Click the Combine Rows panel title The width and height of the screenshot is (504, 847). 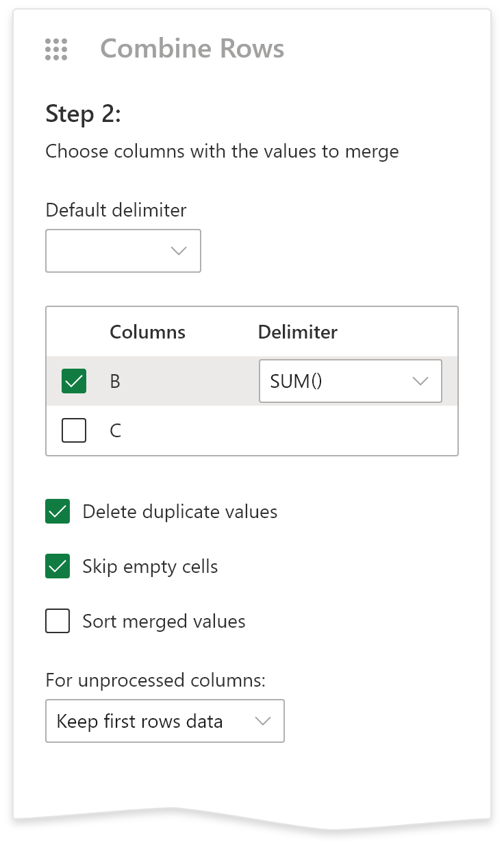coord(192,49)
